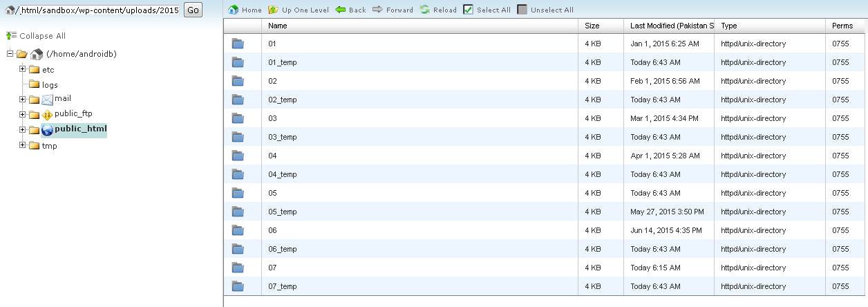Click the date May 27, 2015 3:50 PM
Screen dimensions: 868x307
[x=667, y=212]
